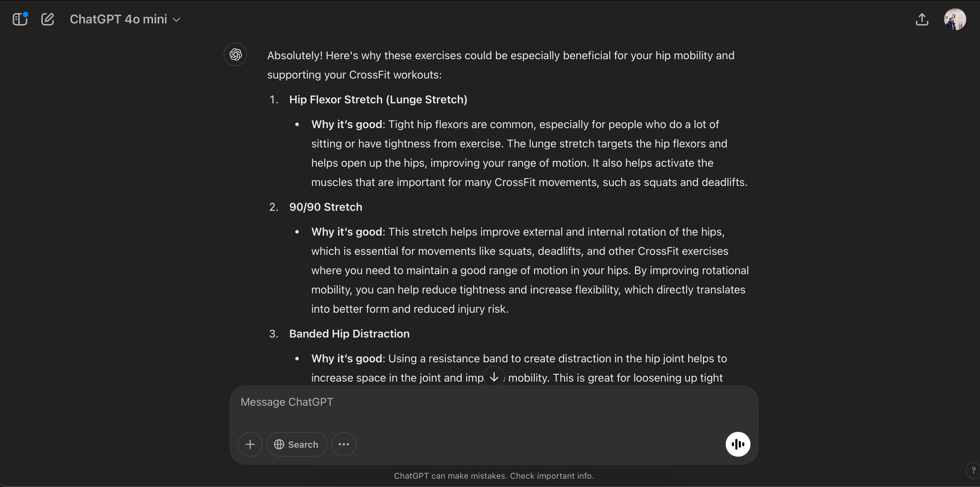Open the ChatGPT 4o mini model dropdown
This screenshot has width=980, height=487.
pyautogui.click(x=125, y=19)
